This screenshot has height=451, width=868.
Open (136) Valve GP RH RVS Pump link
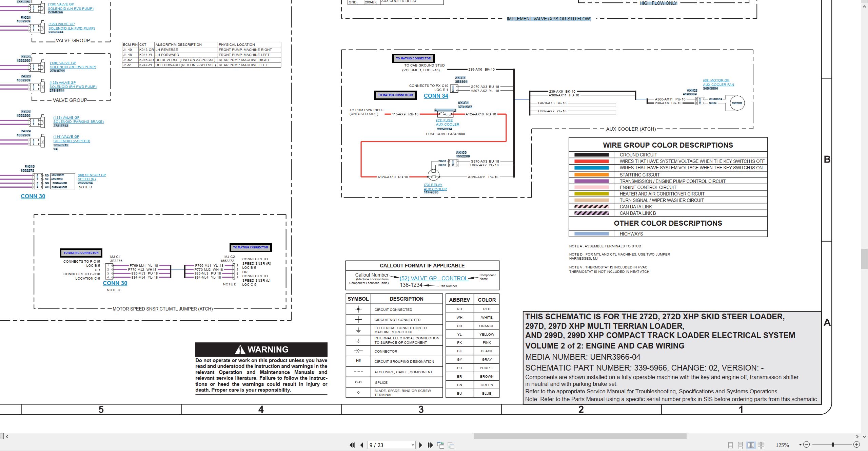73,65
